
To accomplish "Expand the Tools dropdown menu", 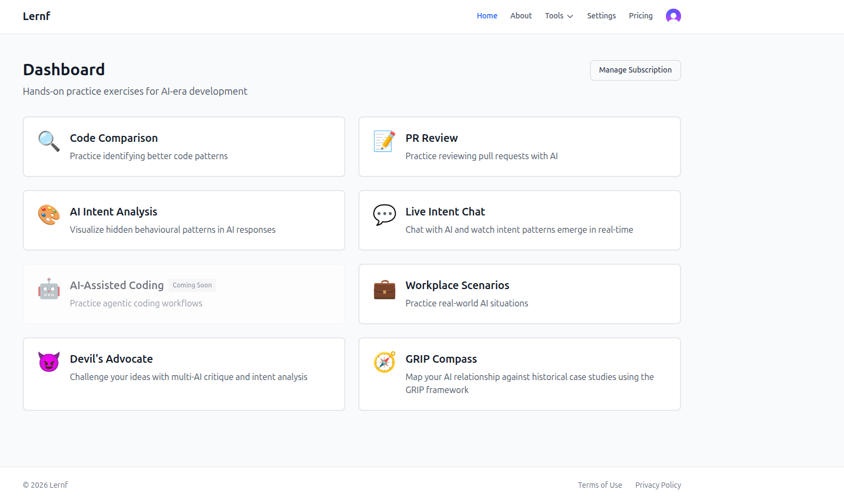I will coord(559,16).
